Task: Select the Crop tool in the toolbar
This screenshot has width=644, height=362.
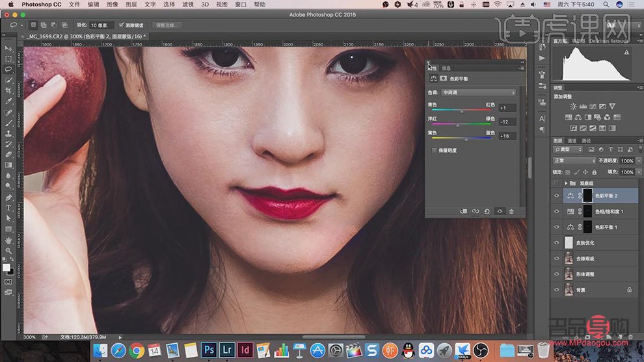Action: click(x=8, y=90)
